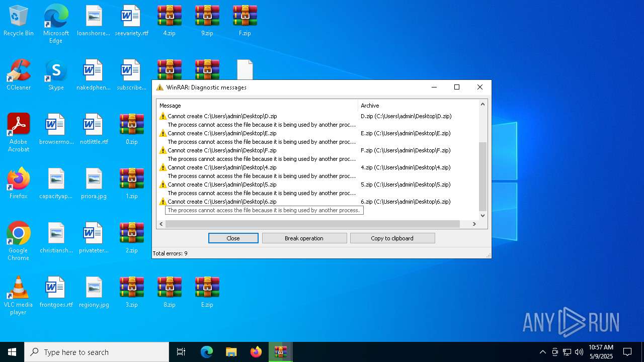Open VLC media player shortcut
The width and height of the screenshot is (644, 362).
(19, 296)
